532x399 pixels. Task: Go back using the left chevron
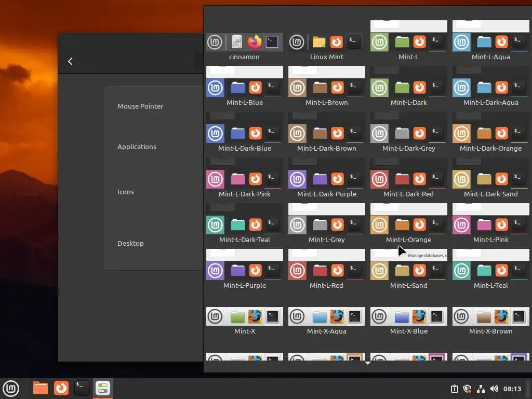point(70,61)
